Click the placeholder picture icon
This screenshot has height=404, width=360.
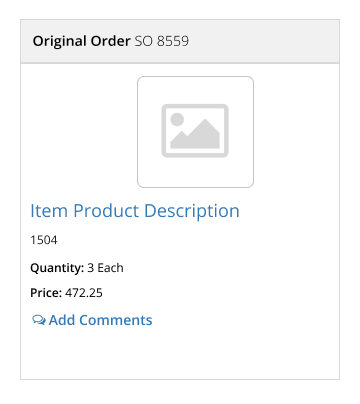coord(195,131)
